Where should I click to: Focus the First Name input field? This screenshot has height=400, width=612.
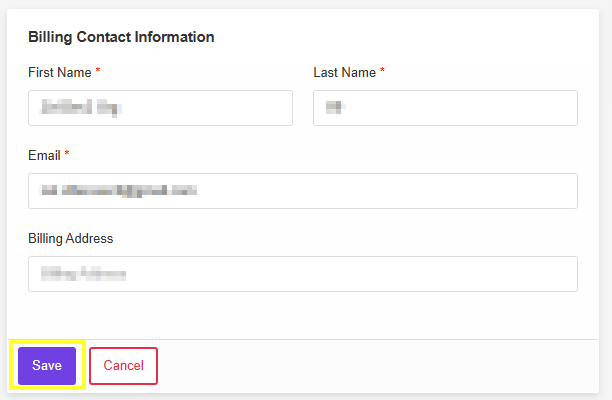(x=160, y=108)
